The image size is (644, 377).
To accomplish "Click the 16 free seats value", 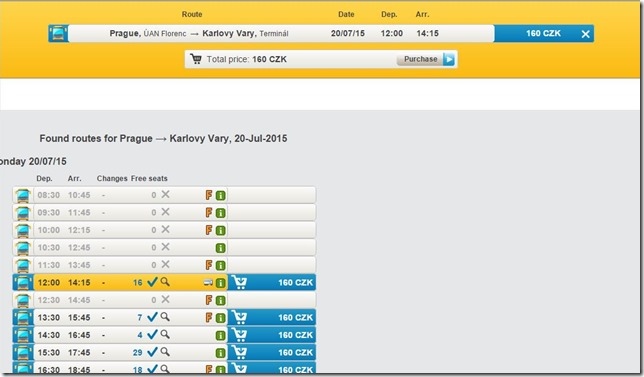I will pos(138,283).
